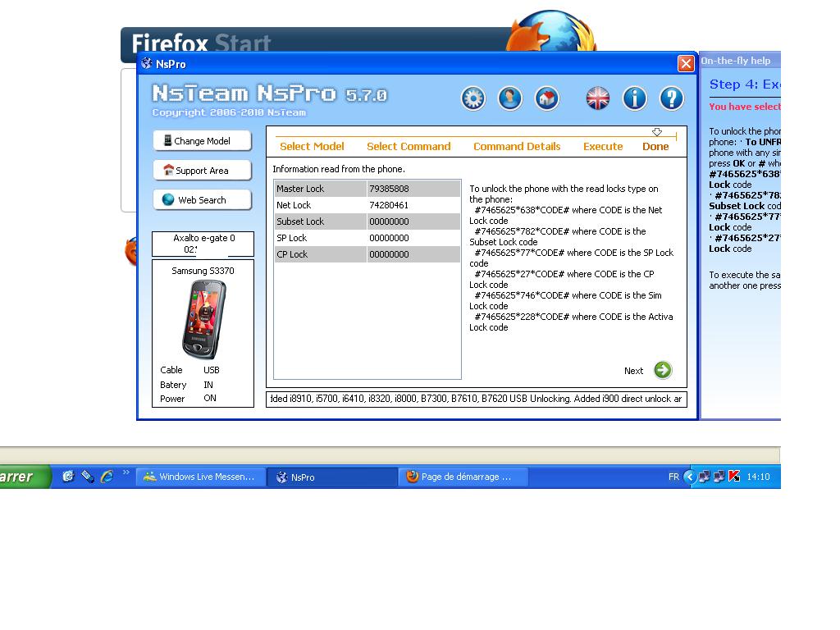
Task: Click the Change Model button
Action: click(x=202, y=141)
